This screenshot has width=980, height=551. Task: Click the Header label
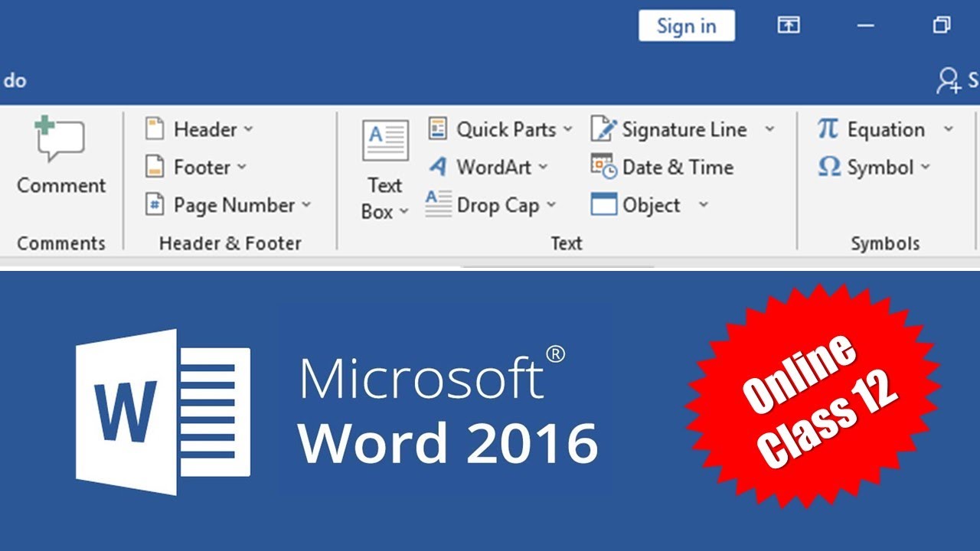205,129
